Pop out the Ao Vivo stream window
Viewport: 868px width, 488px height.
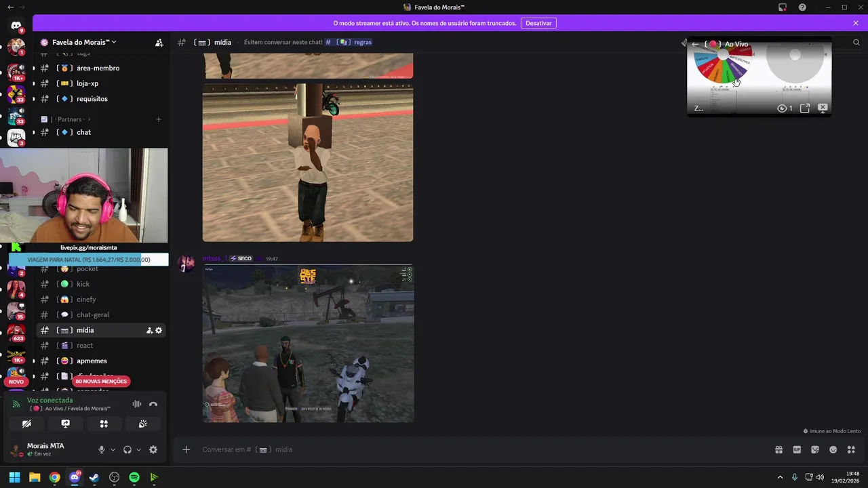point(805,108)
